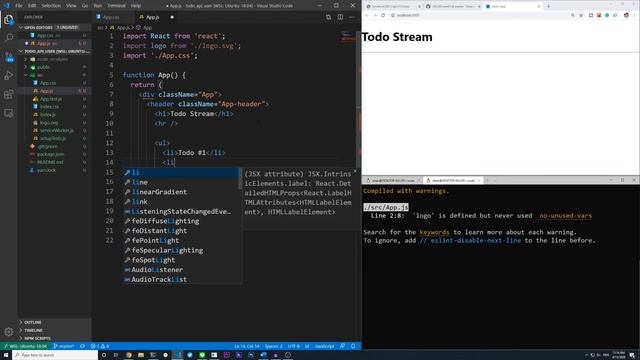The image size is (640, 360).
Task: Open Chrome from the taskbar
Action: (x=128, y=355)
